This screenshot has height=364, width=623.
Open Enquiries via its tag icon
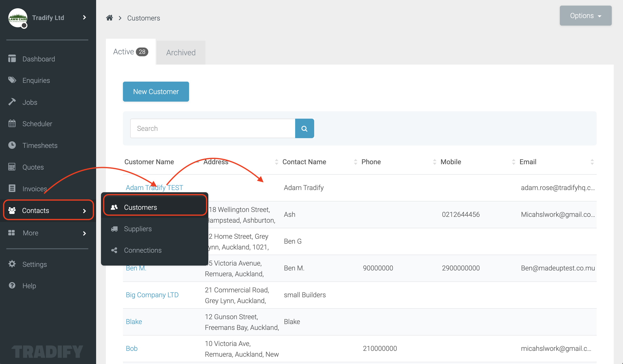point(12,80)
